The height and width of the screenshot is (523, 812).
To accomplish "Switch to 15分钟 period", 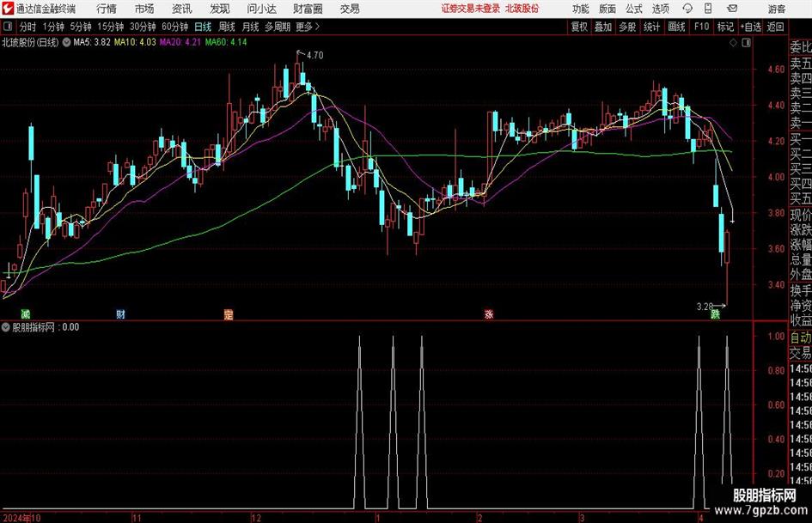I will 111,27.
